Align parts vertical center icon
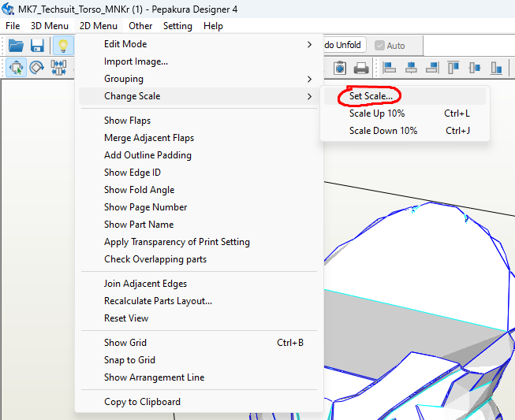This screenshot has width=515, height=420. [x=475, y=68]
